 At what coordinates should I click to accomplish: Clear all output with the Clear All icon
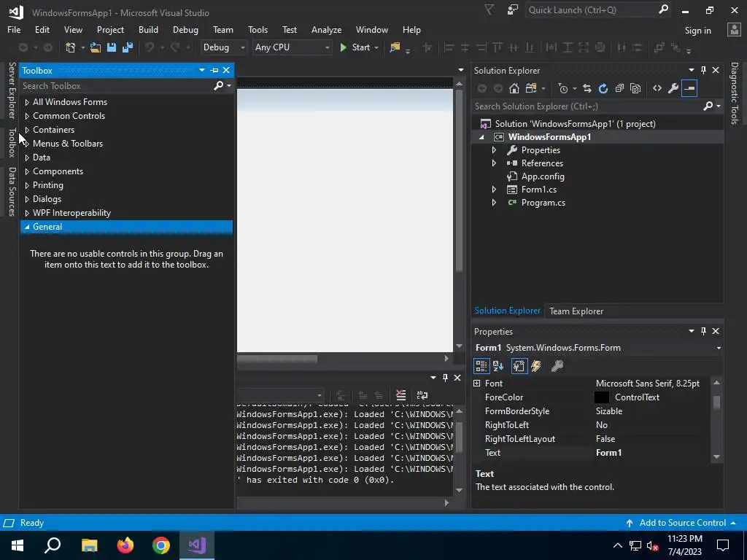[400, 394]
